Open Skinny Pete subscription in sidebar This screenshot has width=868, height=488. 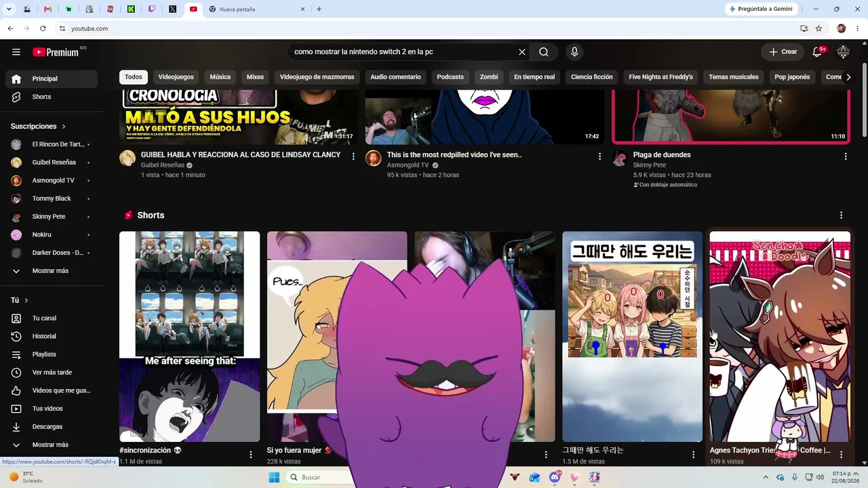tap(52, 217)
